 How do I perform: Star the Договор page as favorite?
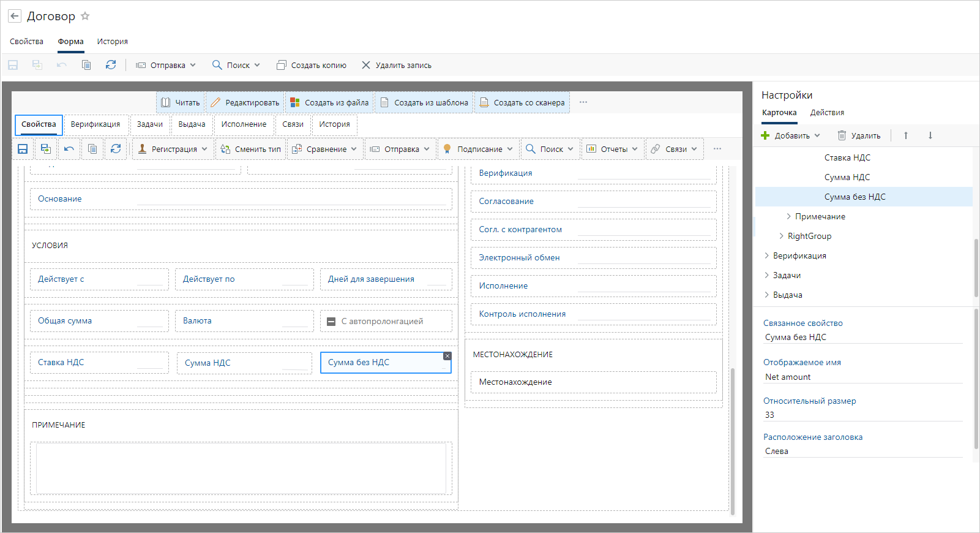(x=85, y=17)
